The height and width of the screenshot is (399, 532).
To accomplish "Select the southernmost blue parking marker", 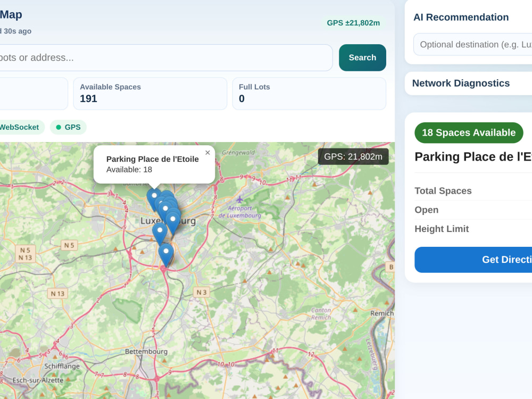I will 166,256.
